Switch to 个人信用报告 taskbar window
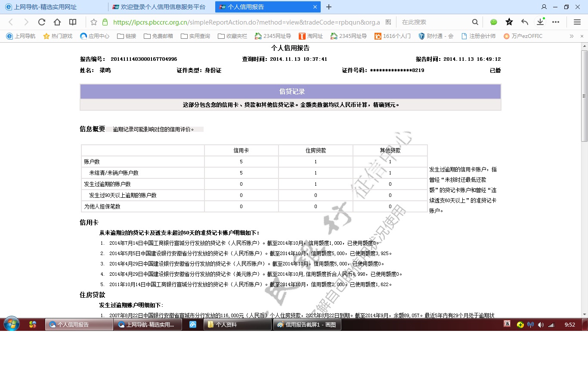588x377 pixels. (x=79, y=324)
